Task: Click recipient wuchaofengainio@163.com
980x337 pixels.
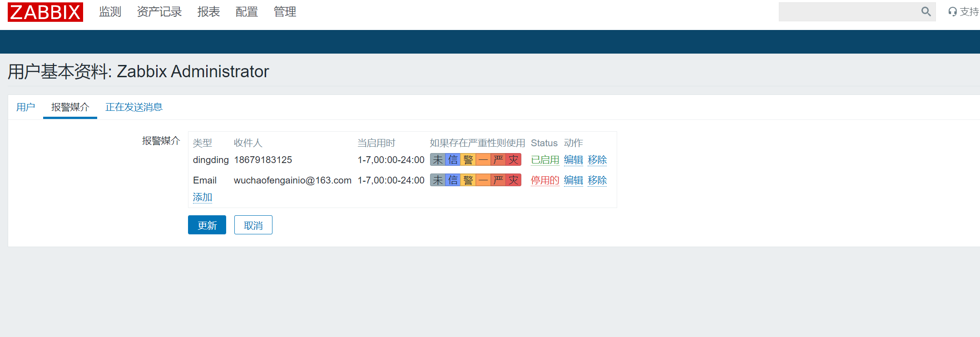Action: click(292, 180)
